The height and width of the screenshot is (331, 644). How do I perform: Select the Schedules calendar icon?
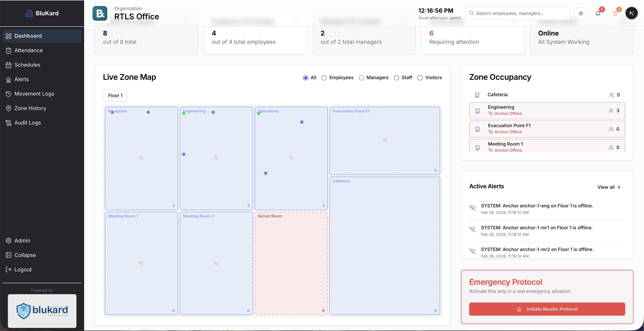coord(9,65)
